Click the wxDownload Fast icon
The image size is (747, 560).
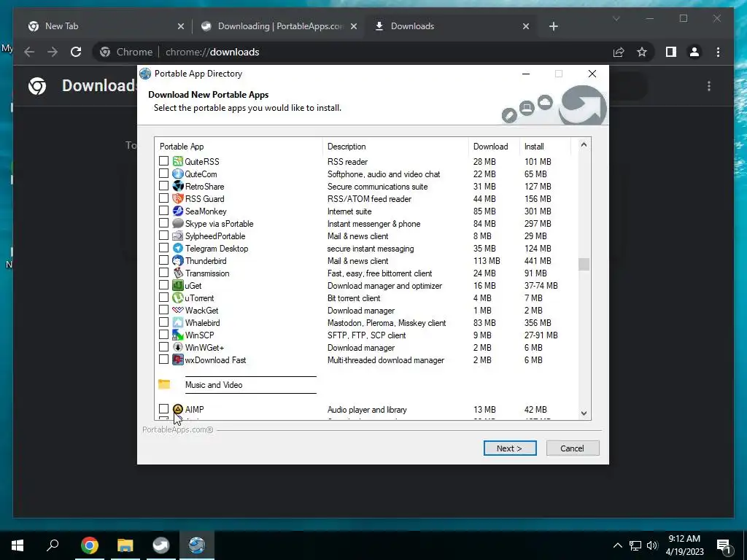click(x=178, y=359)
